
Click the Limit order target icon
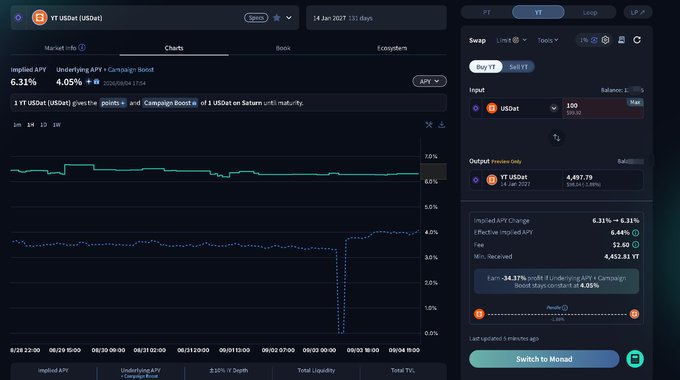pos(516,40)
